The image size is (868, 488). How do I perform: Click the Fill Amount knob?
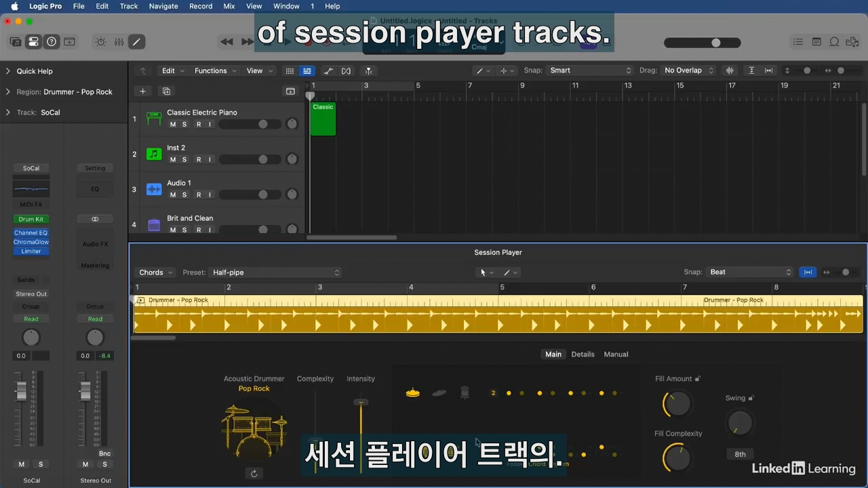[x=676, y=403]
